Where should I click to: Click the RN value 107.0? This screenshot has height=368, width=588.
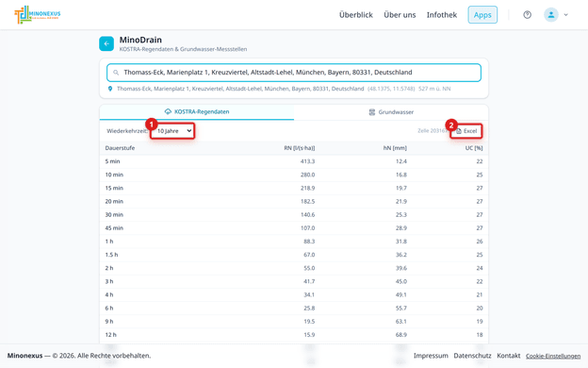(307, 228)
